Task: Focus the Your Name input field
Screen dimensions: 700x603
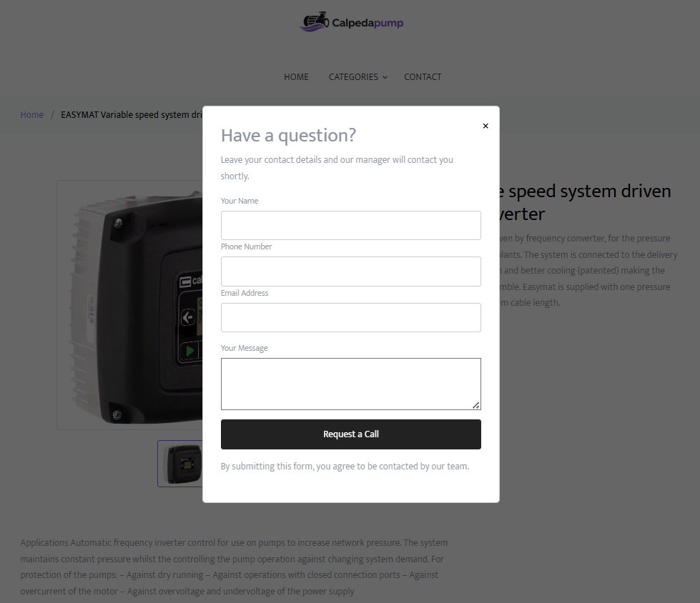Action: [350, 225]
